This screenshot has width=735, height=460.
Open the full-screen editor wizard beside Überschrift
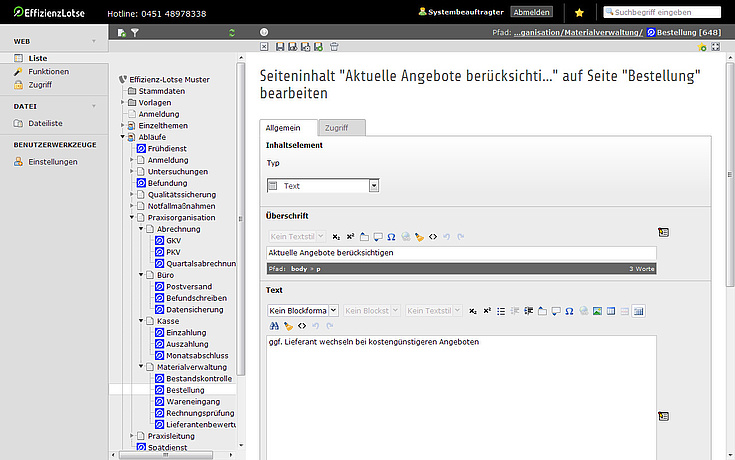click(663, 232)
